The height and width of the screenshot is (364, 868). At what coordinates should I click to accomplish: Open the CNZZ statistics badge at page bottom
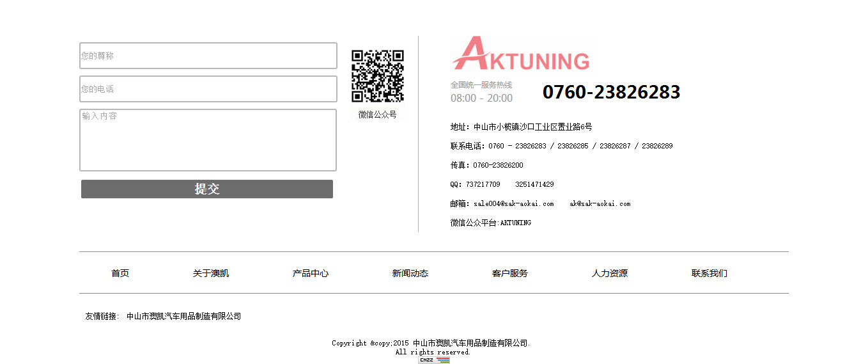[x=434, y=360]
